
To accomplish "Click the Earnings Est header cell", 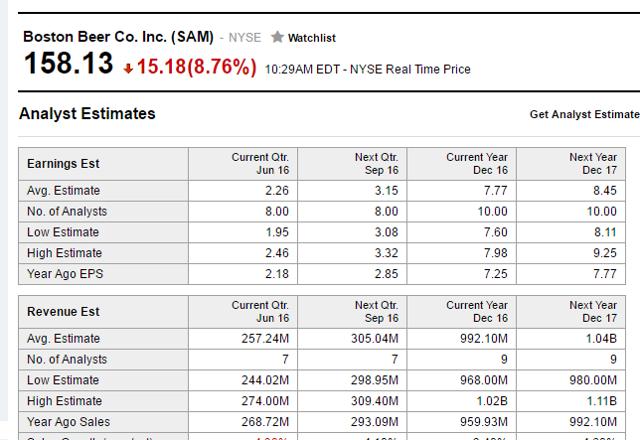I will click(103, 164).
